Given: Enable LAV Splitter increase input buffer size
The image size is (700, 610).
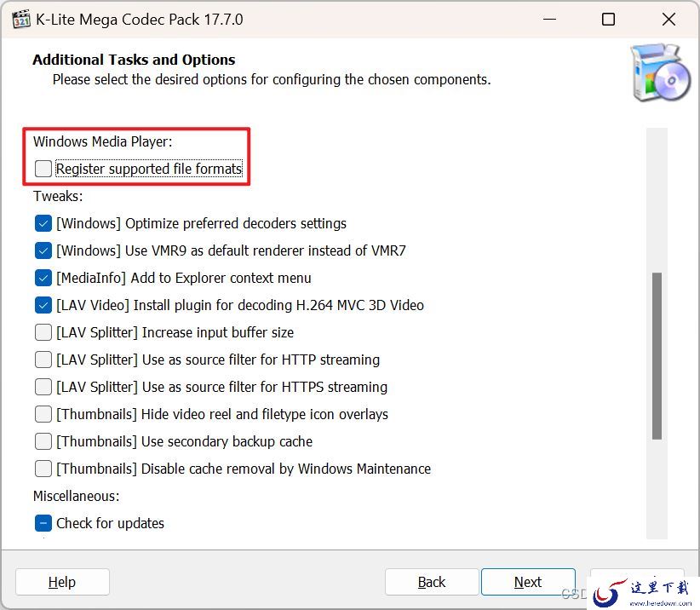Looking at the screenshot, I should 43,332.
